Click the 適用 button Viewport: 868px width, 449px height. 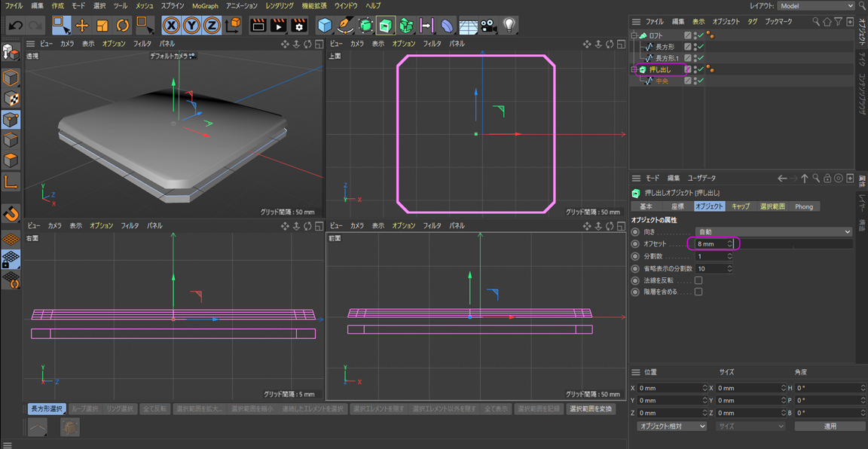[830, 426]
